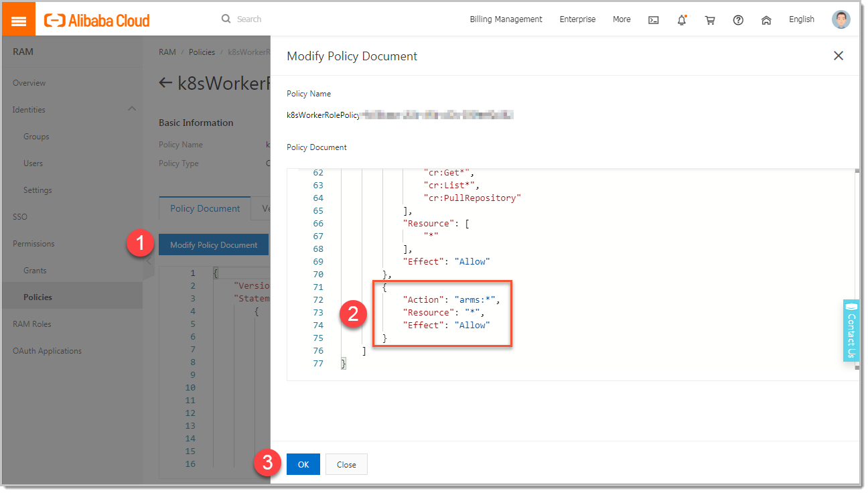Open SSO in the sidebar

(20, 217)
